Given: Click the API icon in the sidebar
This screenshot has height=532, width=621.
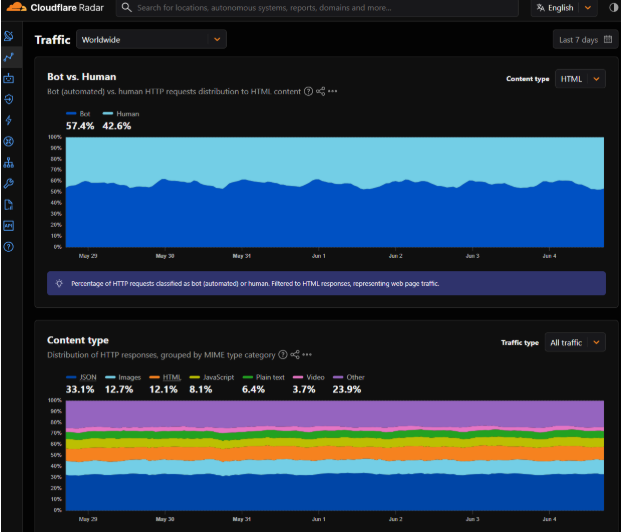Looking at the screenshot, I should click(x=9, y=226).
